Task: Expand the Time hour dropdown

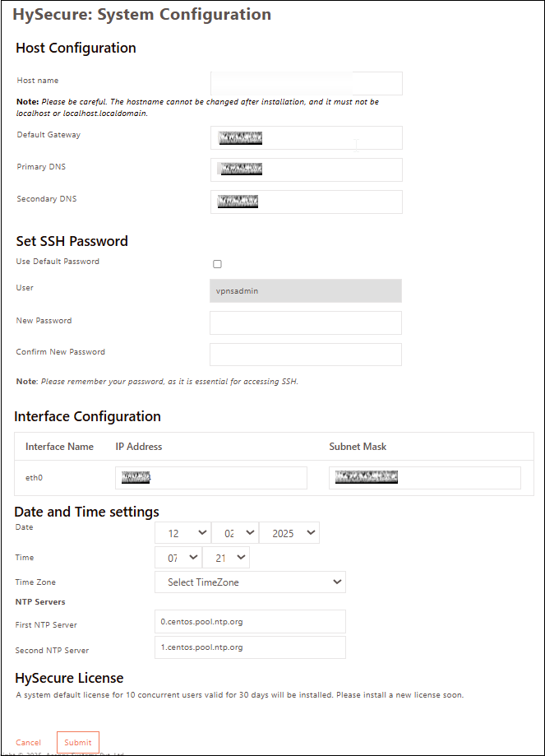Action: click(178, 558)
